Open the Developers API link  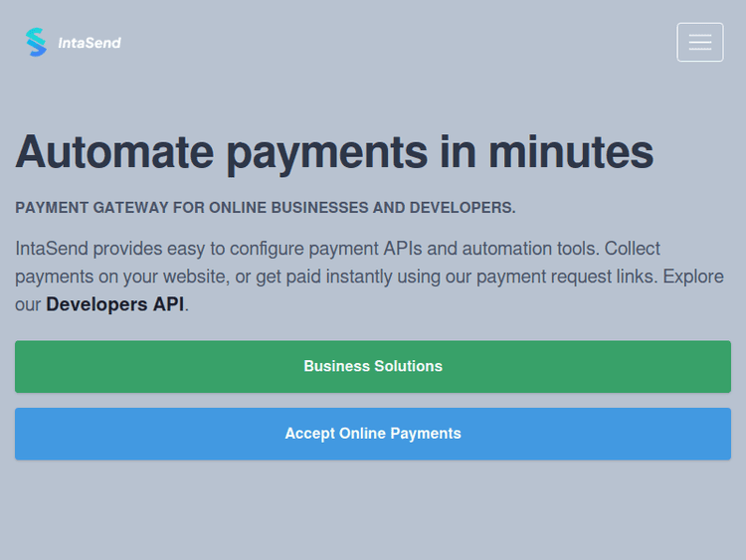pos(114,304)
